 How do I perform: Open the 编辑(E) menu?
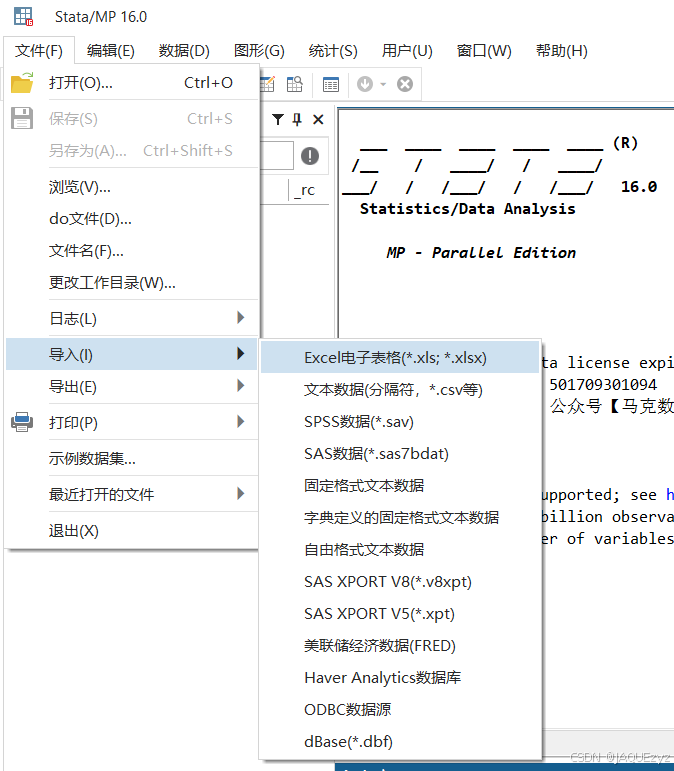[x=111, y=51]
